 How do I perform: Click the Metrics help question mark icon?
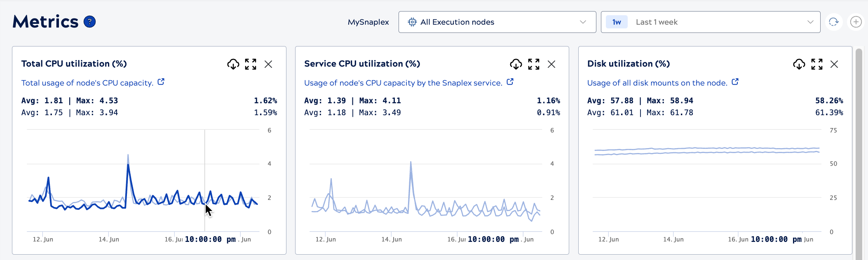(89, 22)
